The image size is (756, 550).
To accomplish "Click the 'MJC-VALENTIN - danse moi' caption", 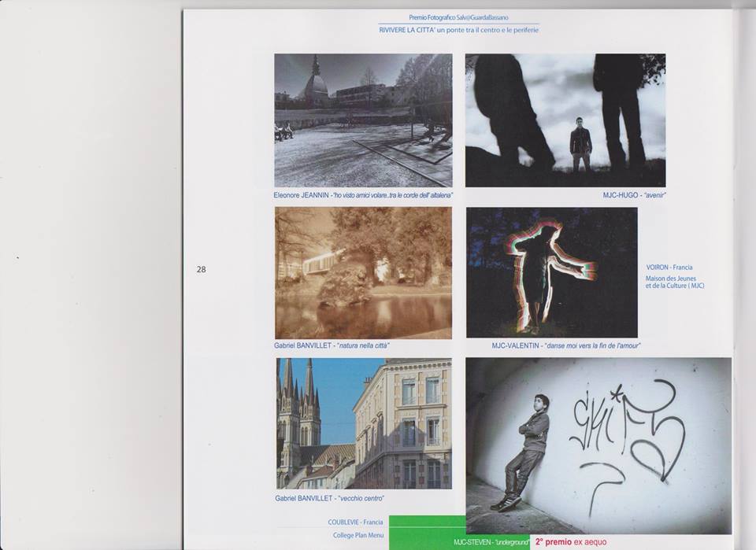I will tap(566, 345).
